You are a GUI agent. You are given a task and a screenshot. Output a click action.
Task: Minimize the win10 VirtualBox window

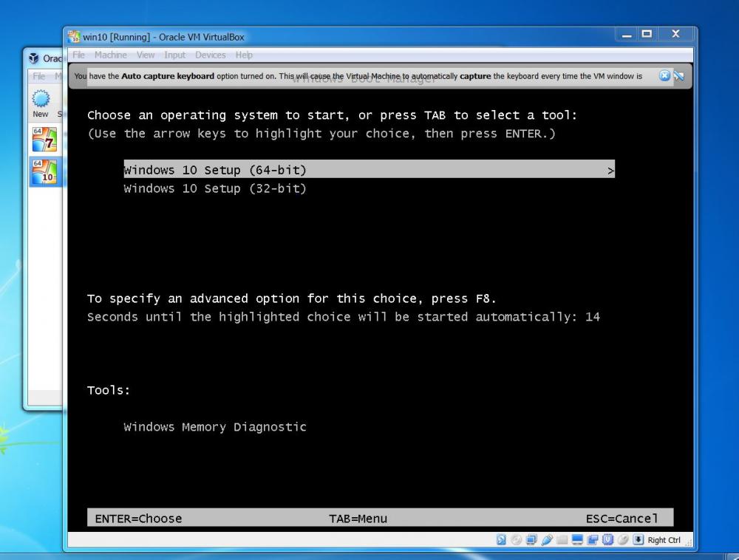point(627,35)
